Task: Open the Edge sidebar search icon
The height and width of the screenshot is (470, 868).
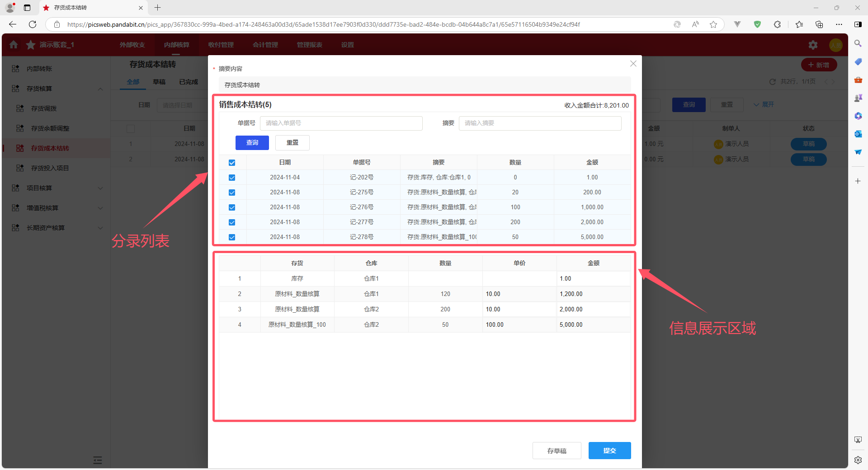Action: pyautogui.click(x=858, y=43)
